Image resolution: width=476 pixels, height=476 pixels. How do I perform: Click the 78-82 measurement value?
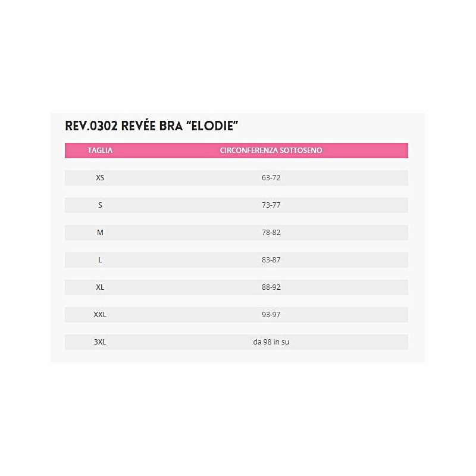click(271, 233)
